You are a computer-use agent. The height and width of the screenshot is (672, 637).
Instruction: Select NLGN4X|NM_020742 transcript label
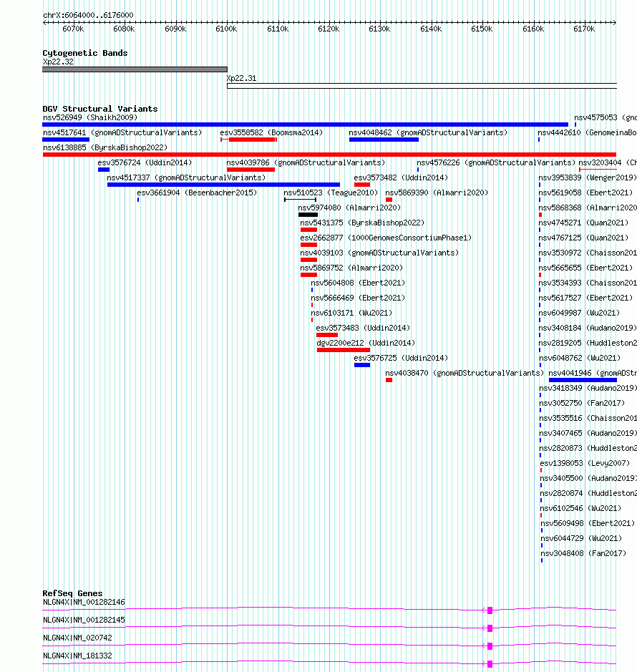coord(77,638)
